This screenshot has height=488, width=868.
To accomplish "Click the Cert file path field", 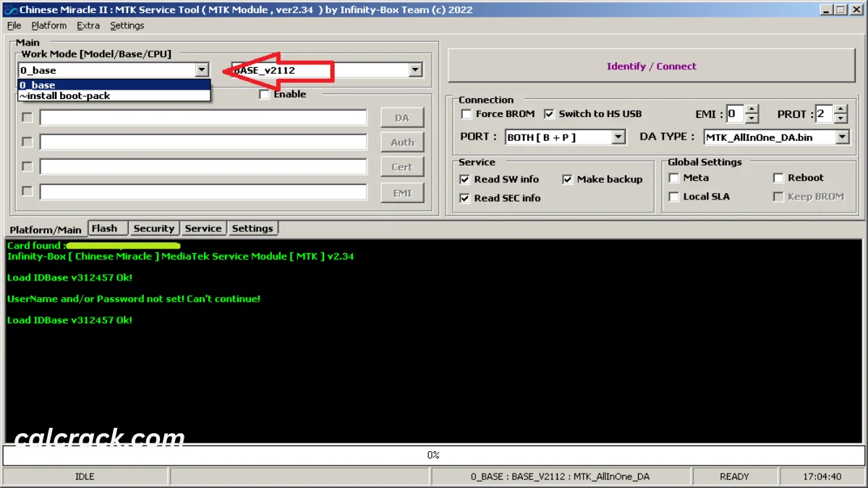I will [203, 167].
